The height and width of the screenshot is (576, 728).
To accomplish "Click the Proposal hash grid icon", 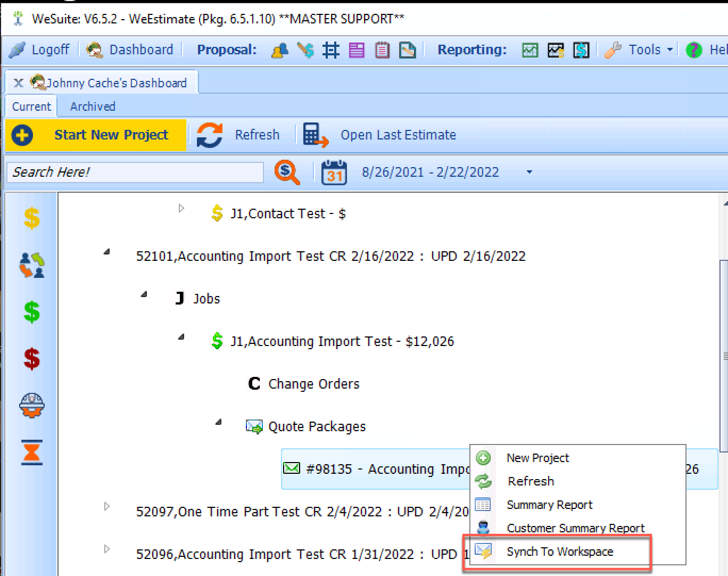I will [331, 51].
